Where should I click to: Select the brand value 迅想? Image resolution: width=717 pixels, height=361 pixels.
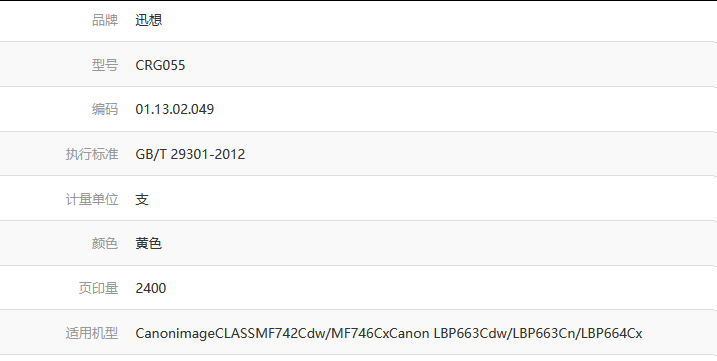pyautogui.click(x=149, y=20)
